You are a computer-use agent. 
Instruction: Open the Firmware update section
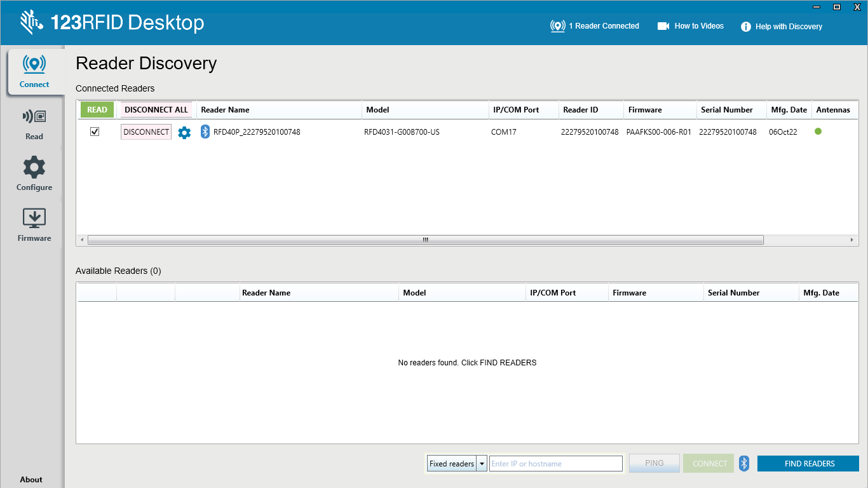pyautogui.click(x=34, y=225)
